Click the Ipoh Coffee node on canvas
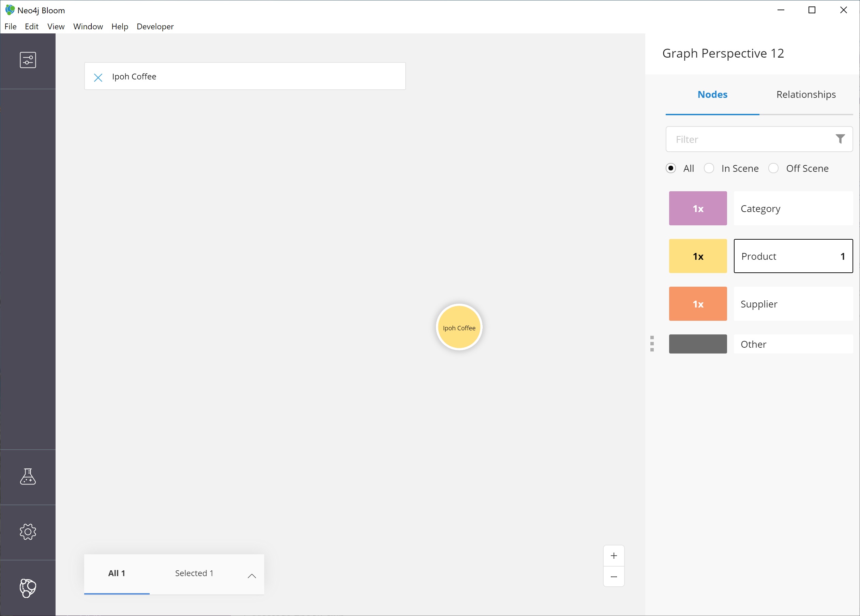Image resolution: width=860 pixels, height=616 pixels. 459,327
